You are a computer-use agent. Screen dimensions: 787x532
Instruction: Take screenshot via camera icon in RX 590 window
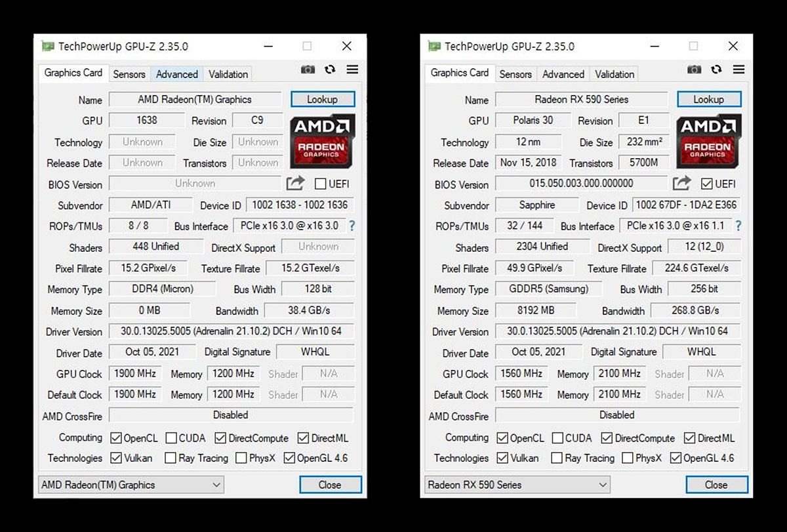(x=694, y=70)
